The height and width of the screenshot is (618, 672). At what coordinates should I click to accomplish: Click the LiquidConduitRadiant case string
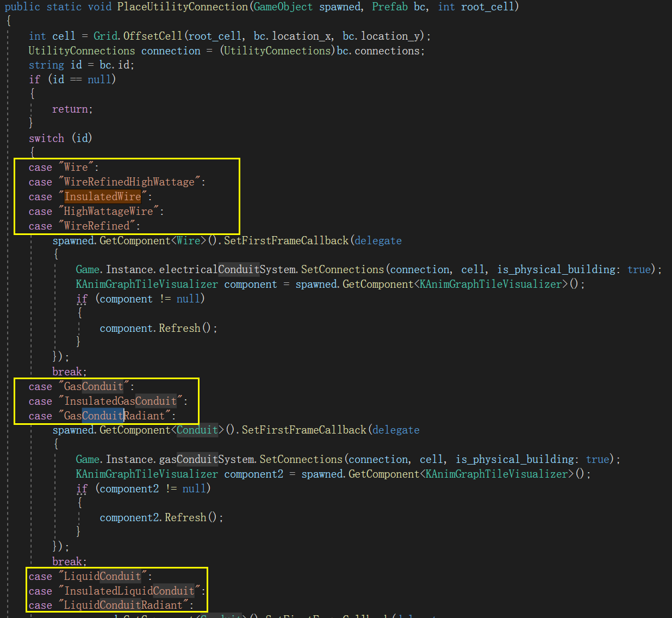123,605
